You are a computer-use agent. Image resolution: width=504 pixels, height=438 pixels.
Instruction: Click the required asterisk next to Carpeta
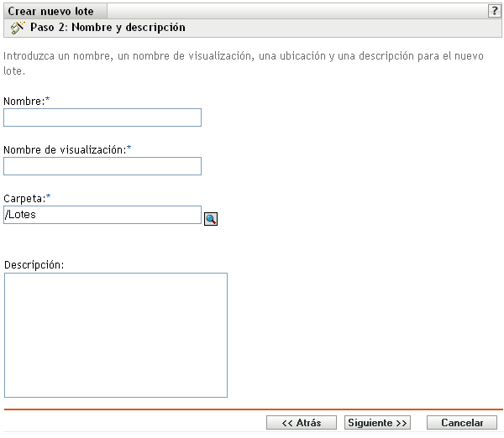48,196
